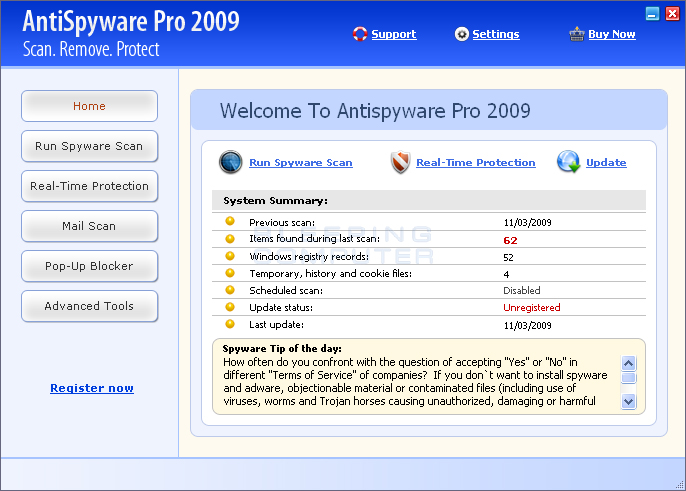Open the Buy Now link
This screenshot has height=491, width=686.
[612, 34]
